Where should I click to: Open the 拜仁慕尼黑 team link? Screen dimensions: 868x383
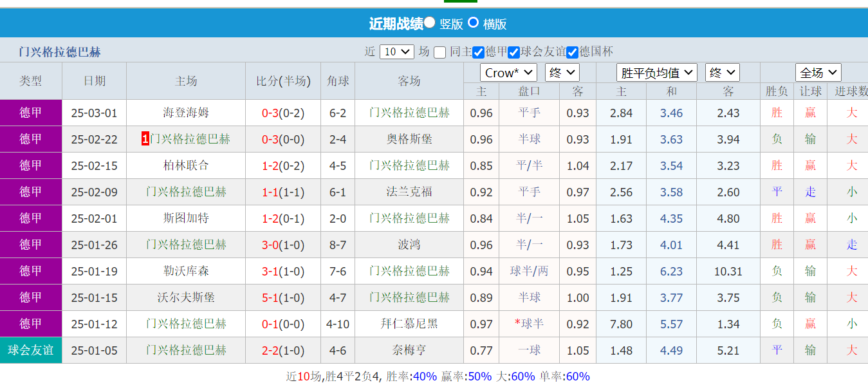(410, 324)
